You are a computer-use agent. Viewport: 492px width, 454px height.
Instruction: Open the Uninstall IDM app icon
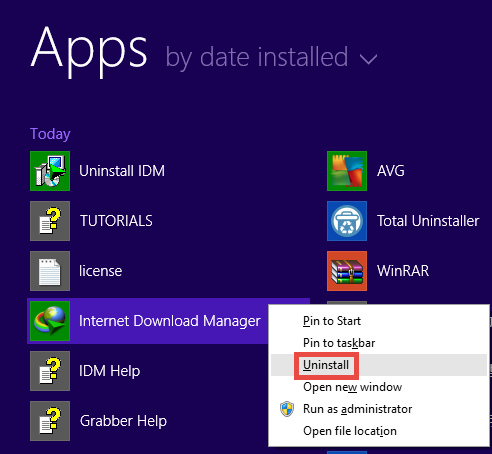point(50,171)
